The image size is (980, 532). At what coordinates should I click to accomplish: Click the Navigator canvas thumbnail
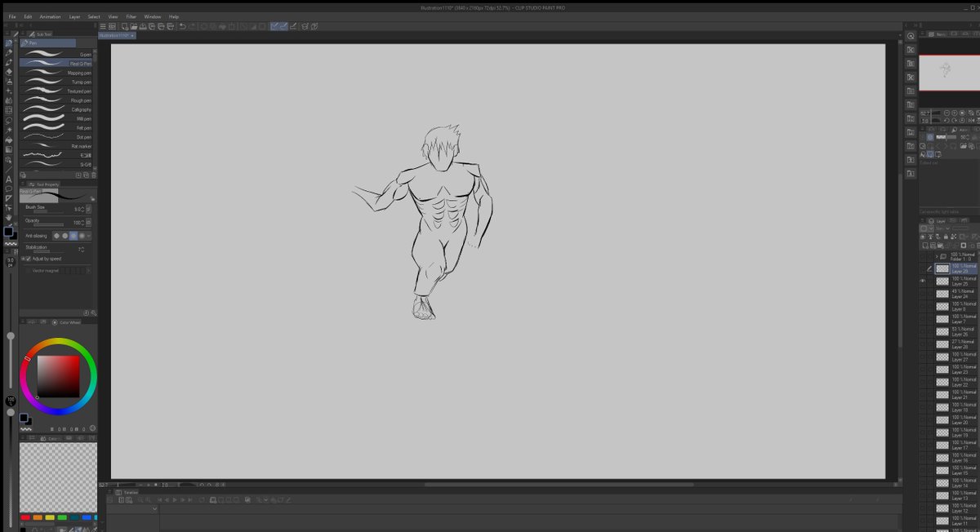tap(949, 73)
